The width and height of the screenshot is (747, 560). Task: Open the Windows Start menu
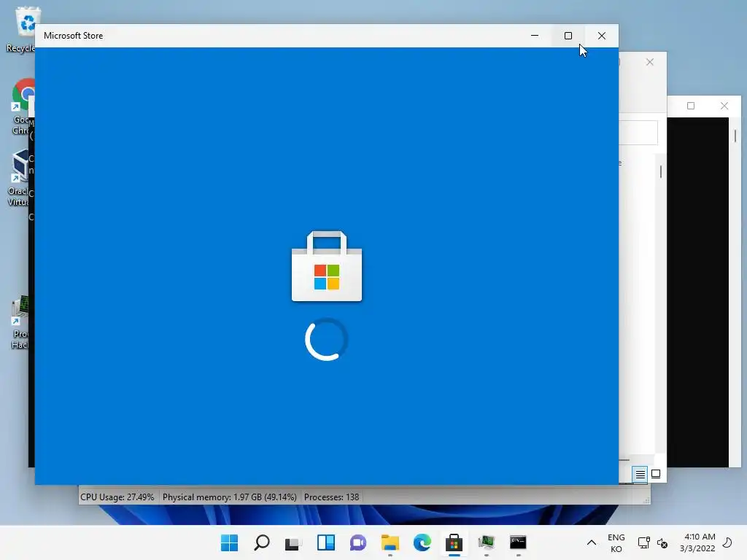(x=229, y=542)
